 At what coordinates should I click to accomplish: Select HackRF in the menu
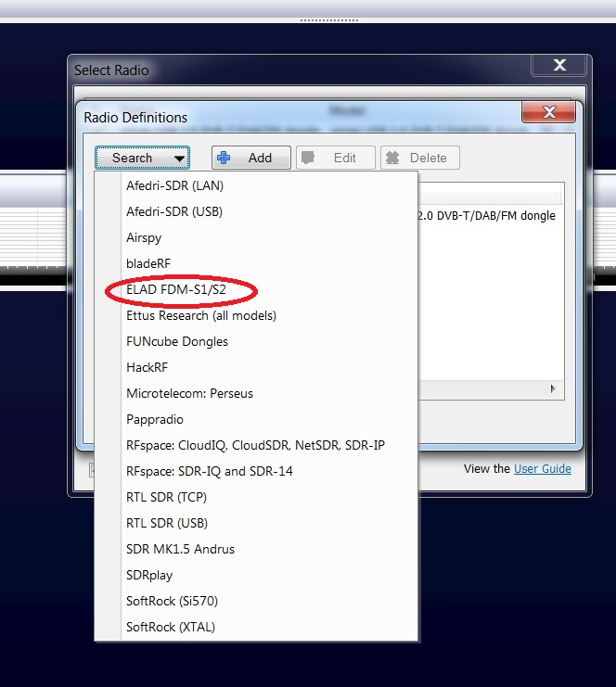tap(256, 367)
